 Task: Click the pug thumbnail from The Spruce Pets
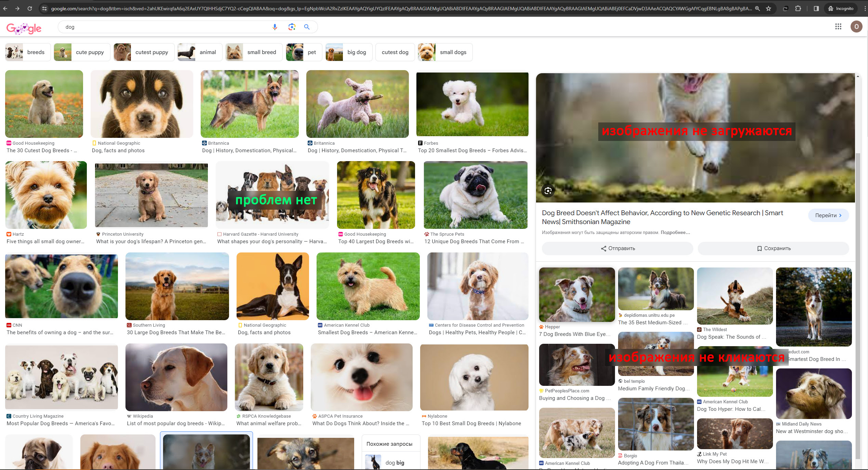pos(476,195)
